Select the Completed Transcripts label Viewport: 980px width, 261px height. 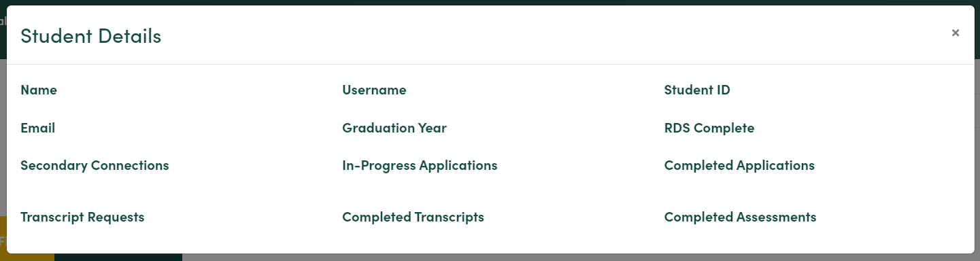point(413,217)
